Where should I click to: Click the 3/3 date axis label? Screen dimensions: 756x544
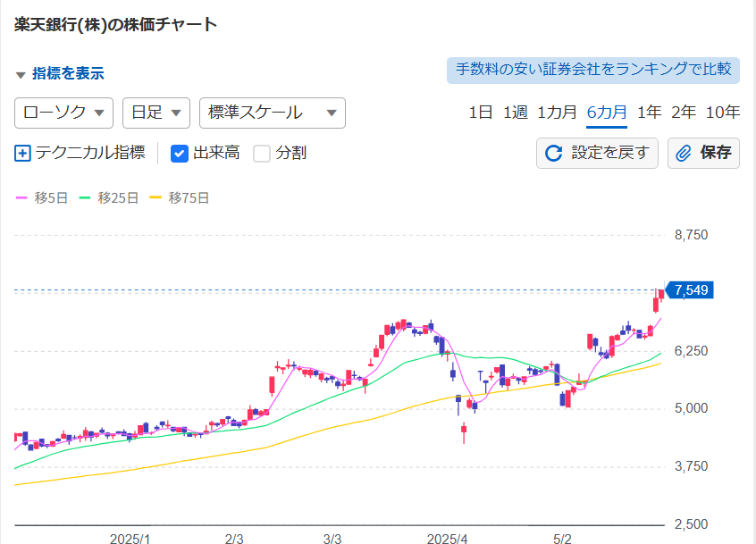332,539
